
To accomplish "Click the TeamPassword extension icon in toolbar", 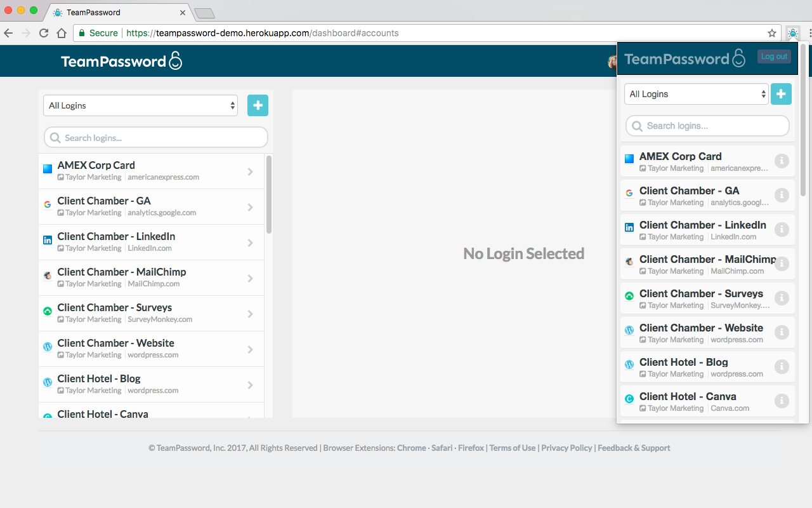I will [x=792, y=33].
